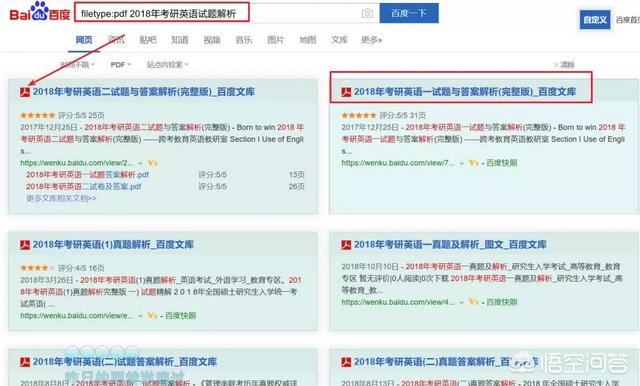Screen dimensions: 640x386
Task: Open the 站点内检索 dropdown
Action: click(168, 64)
